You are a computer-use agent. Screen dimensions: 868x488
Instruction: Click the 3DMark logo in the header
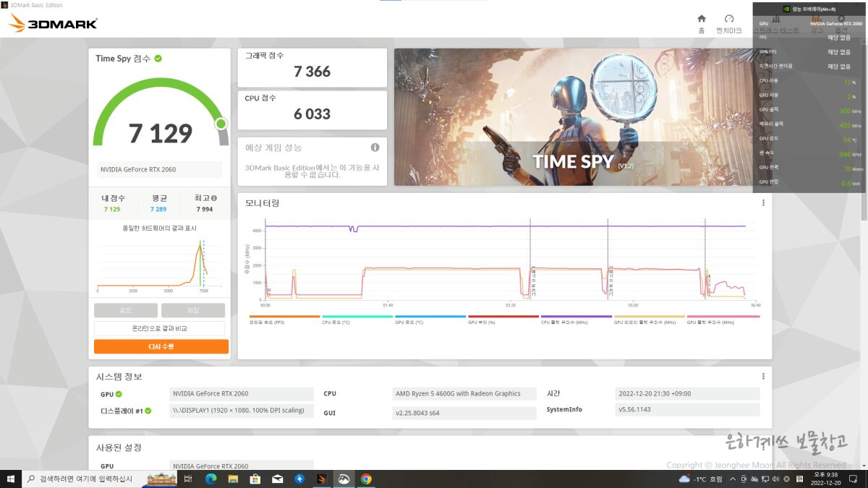(x=53, y=24)
